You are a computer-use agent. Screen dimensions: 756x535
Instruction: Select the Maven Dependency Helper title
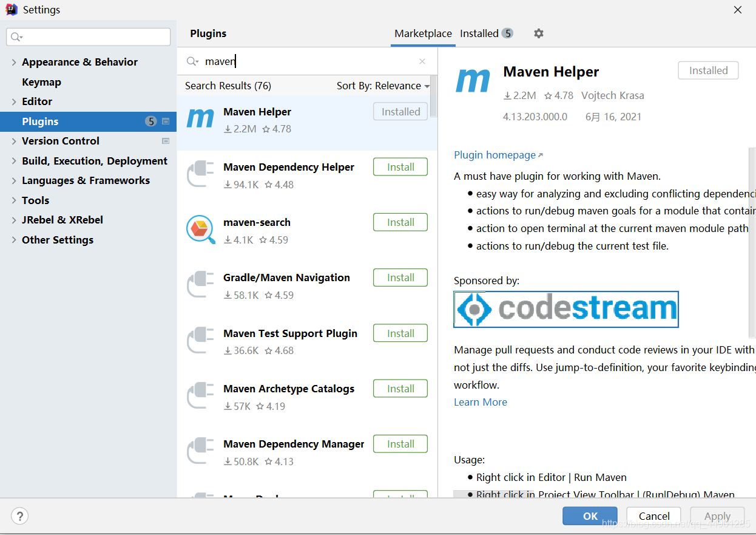tap(289, 167)
